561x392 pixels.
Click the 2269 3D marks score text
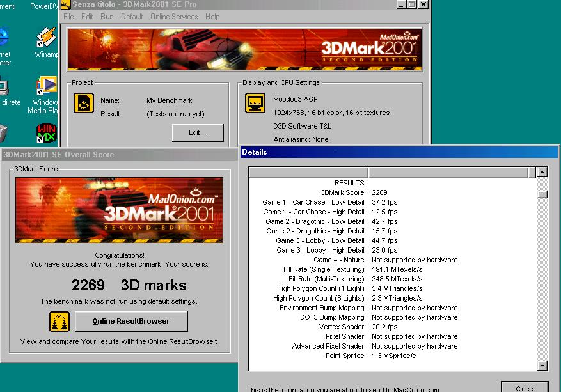(x=129, y=285)
